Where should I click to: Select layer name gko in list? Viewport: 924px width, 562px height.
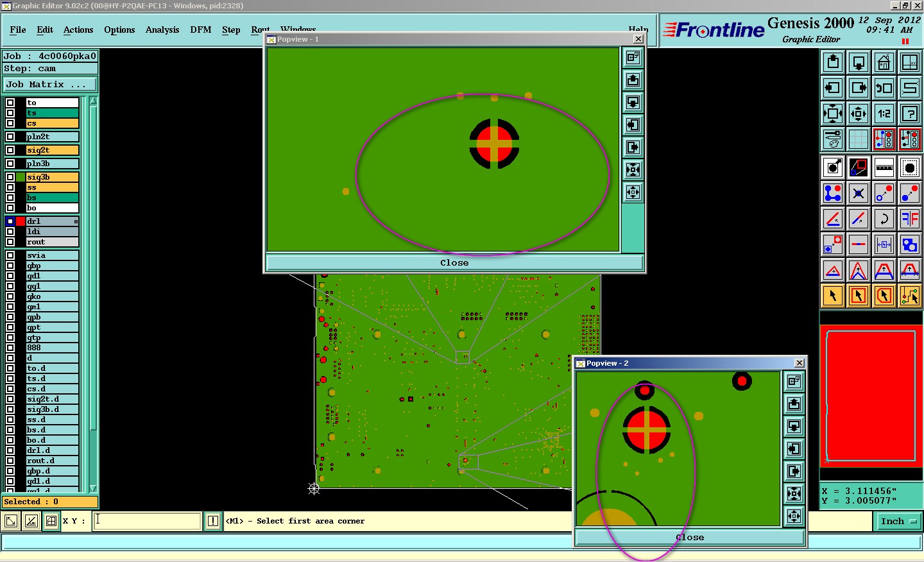(x=52, y=296)
